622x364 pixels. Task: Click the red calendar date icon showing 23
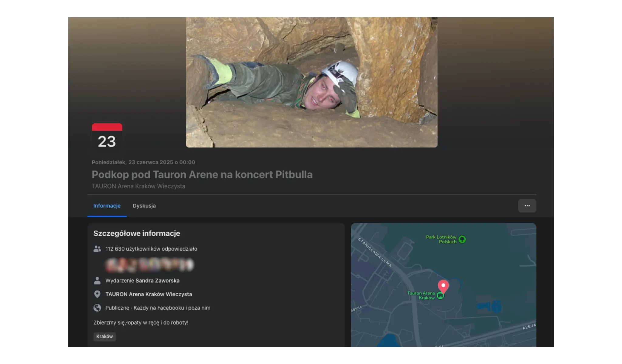click(107, 138)
